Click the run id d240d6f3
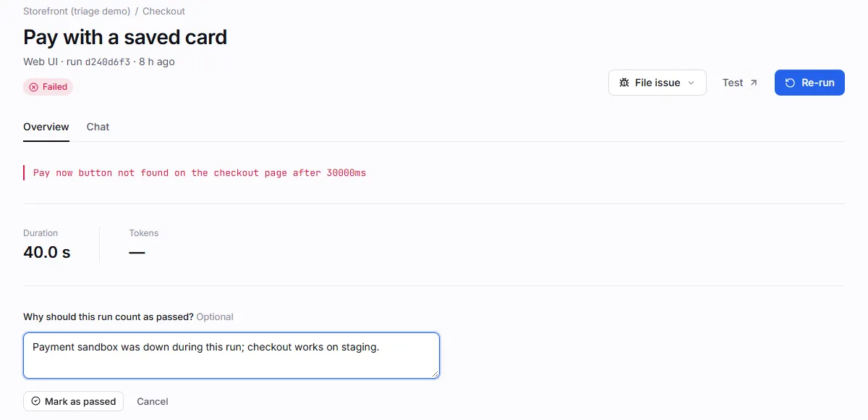The height and width of the screenshot is (420, 868). [108, 62]
